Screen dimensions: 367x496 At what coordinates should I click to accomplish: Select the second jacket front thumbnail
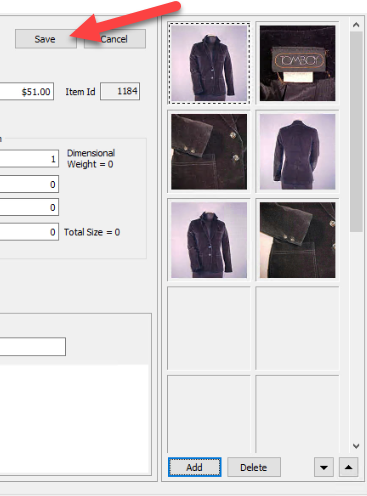209,240
